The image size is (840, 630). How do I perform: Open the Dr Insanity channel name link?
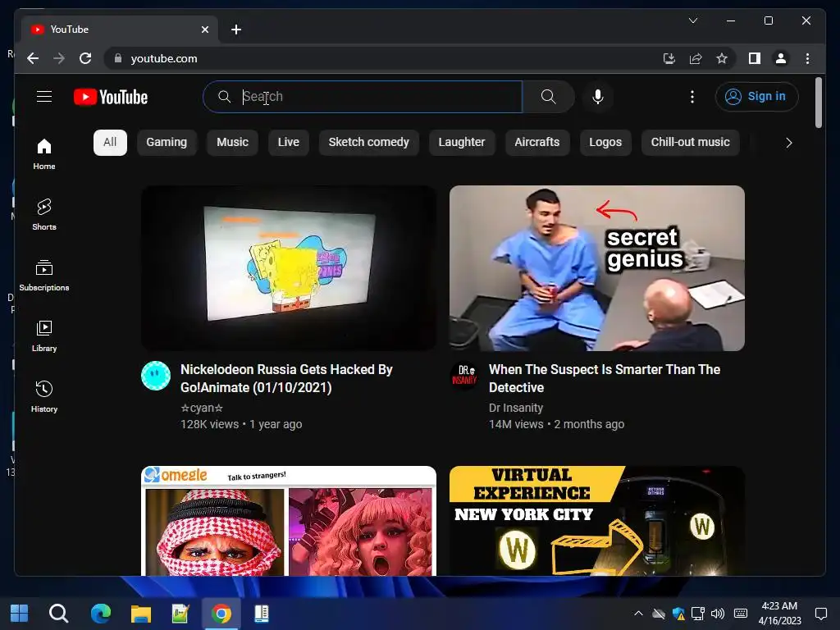click(516, 408)
